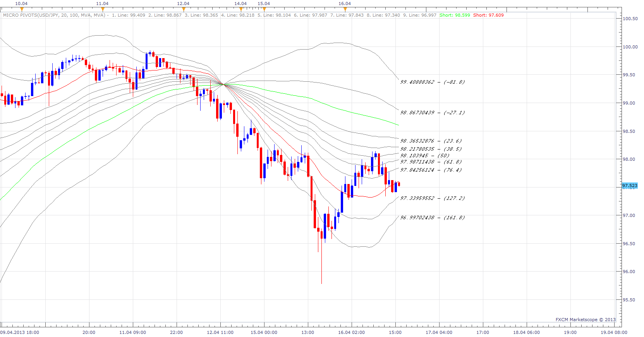Viewport: 644px width, 337px height.
Task: Click time axis label '11.04 09:00'
Action: point(133,332)
